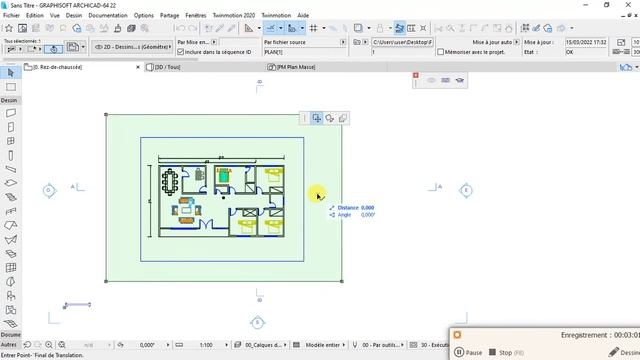This screenshot has width=640, height=360.
Task: Toggle the highlighted snap guides icon
Action: click(270, 28)
